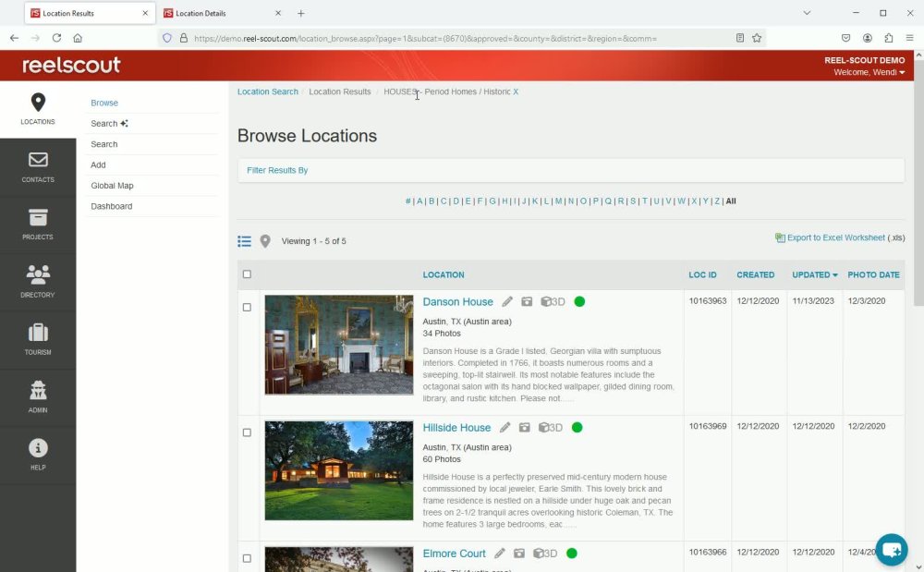Open the Projects archive icon

tap(38, 217)
